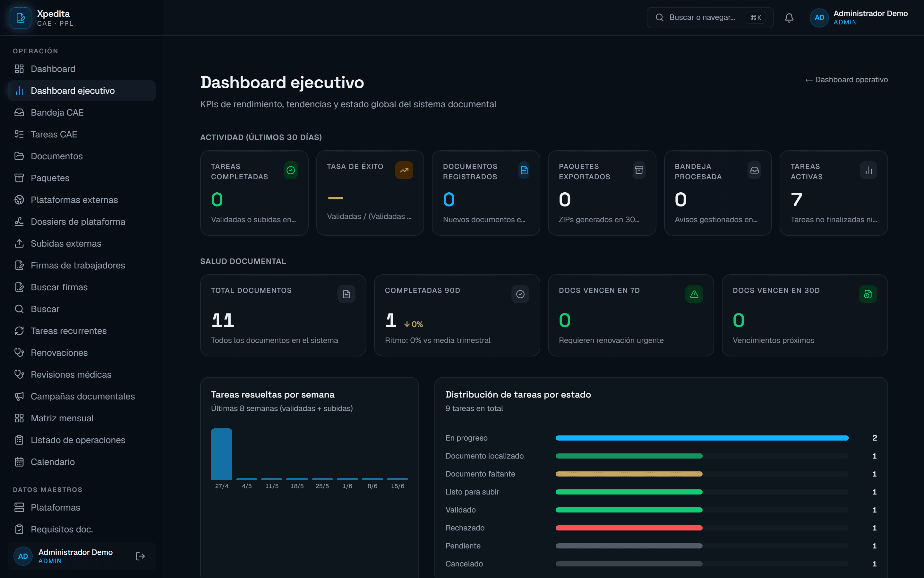924x578 pixels.
Task: Click the '9 tareas en total' text
Action: click(x=474, y=408)
